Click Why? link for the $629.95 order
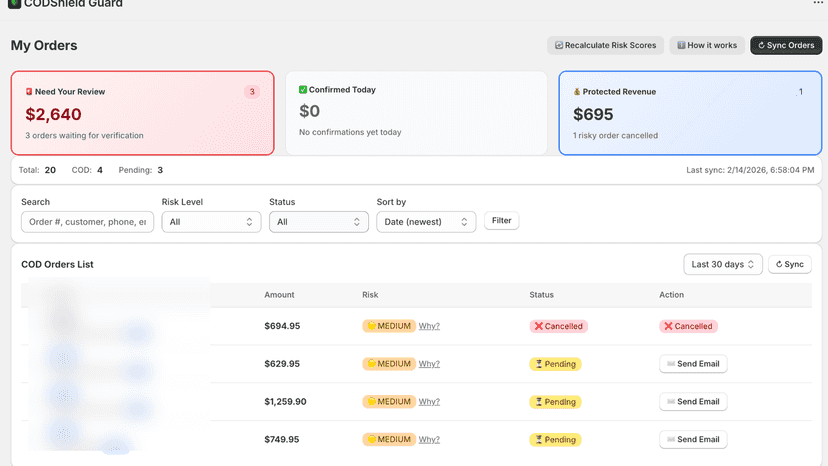The image size is (828, 466). click(x=429, y=364)
